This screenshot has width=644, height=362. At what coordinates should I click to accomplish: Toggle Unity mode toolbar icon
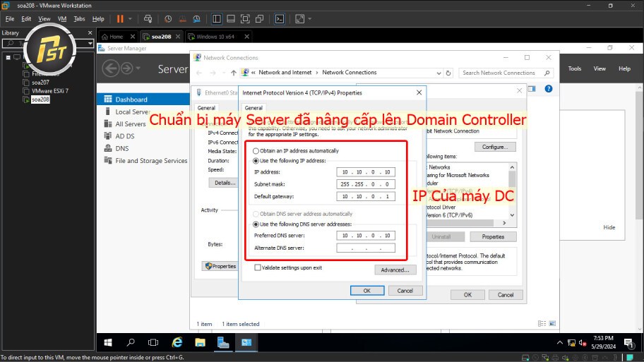click(260, 19)
